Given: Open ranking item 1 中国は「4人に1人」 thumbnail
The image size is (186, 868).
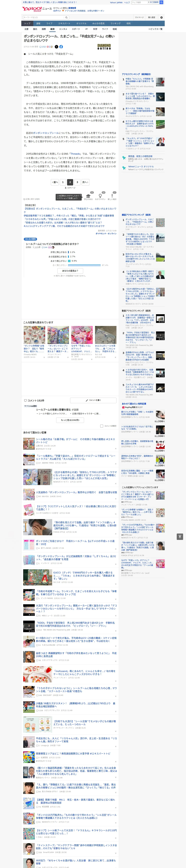Looking at the screenshot, I should tap(160, 82).
